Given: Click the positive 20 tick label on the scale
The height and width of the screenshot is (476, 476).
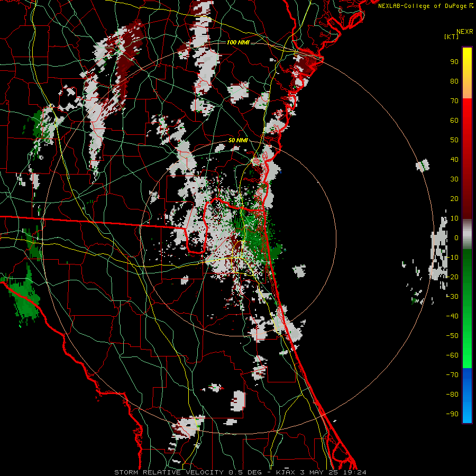Looking at the screenshot, I should pyautogui.click(x=454, y=199).
